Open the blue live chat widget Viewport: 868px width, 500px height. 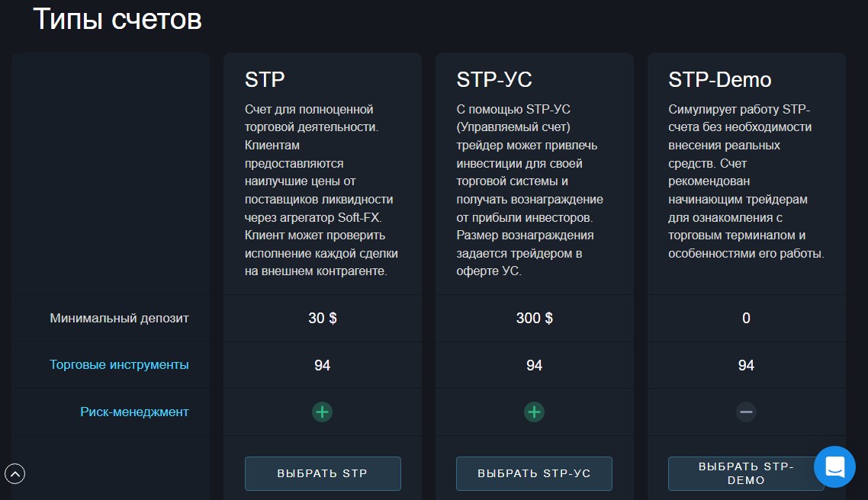point(834,466)
